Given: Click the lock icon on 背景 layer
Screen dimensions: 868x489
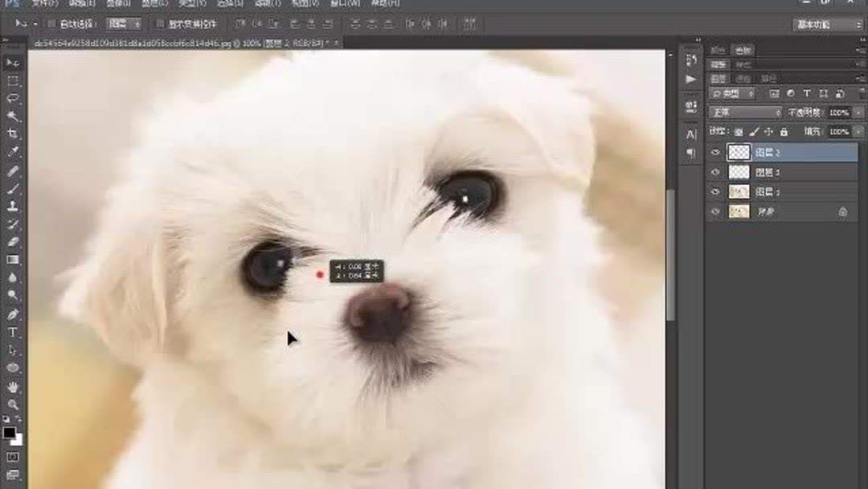Looking at the screenshot, I should [x=842, y=212].
